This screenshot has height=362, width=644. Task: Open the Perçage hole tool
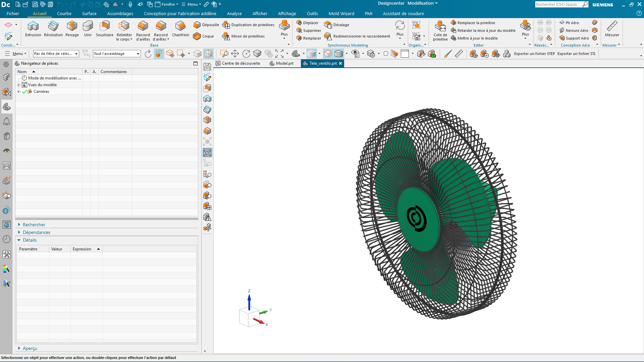pyautogui.click(x=72, y=28)
